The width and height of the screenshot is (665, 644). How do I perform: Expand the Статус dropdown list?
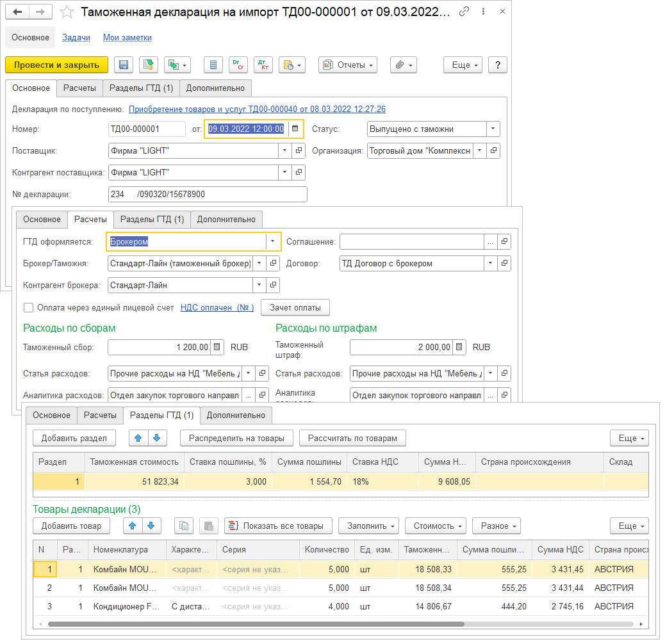pyautogui.click(x=493, y=129)
